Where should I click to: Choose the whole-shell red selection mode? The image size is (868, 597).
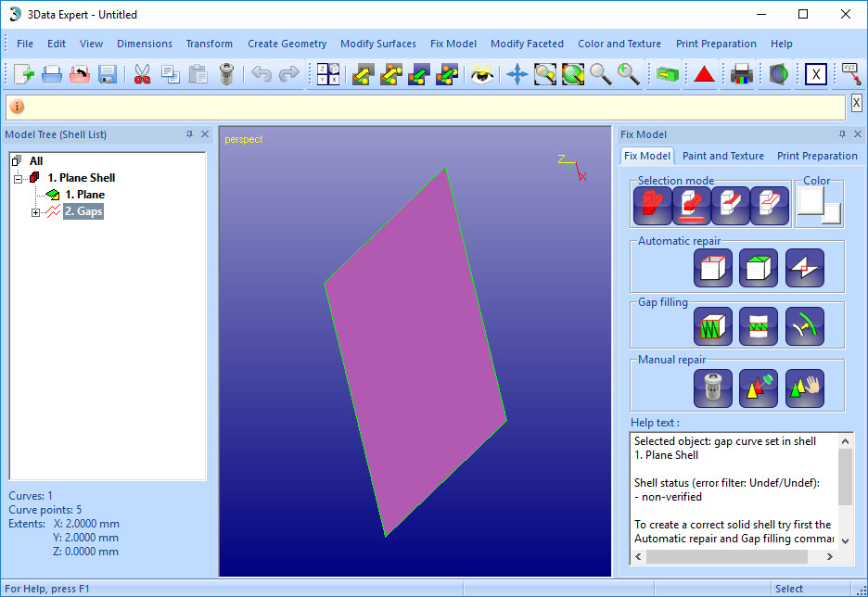(653, 205)
